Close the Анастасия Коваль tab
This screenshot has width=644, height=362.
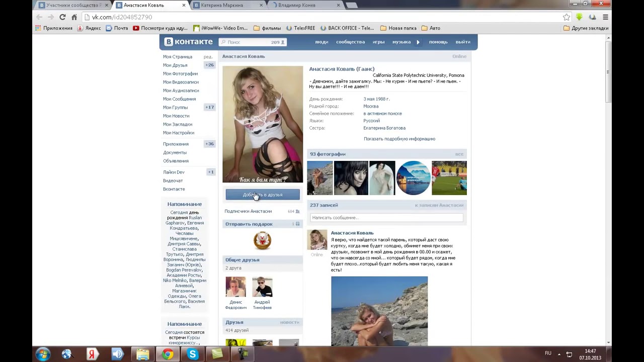[x=184, y=5]
